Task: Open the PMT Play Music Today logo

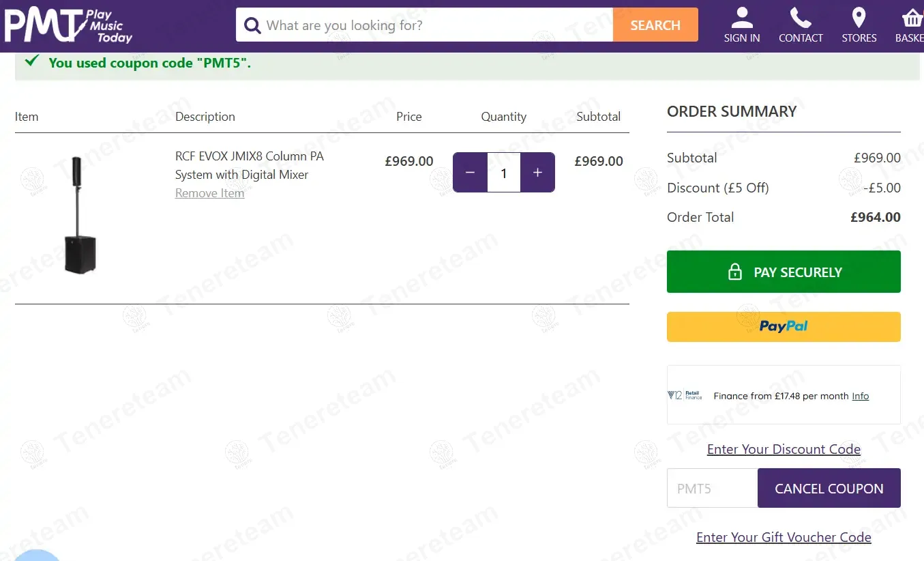Action: [x=68, y=25]
